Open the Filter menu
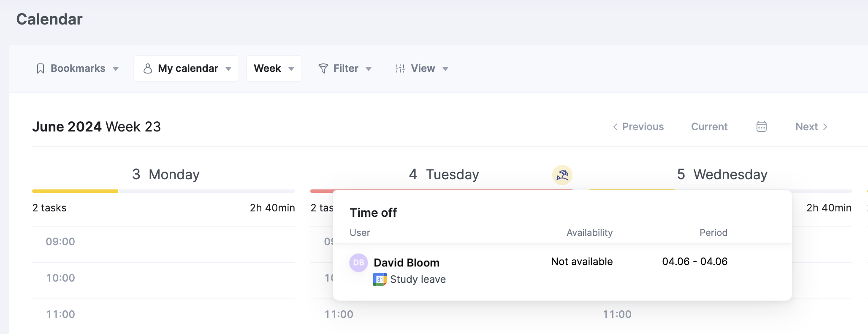The width and height of the screenshot is (868, 334). [345, 68]
